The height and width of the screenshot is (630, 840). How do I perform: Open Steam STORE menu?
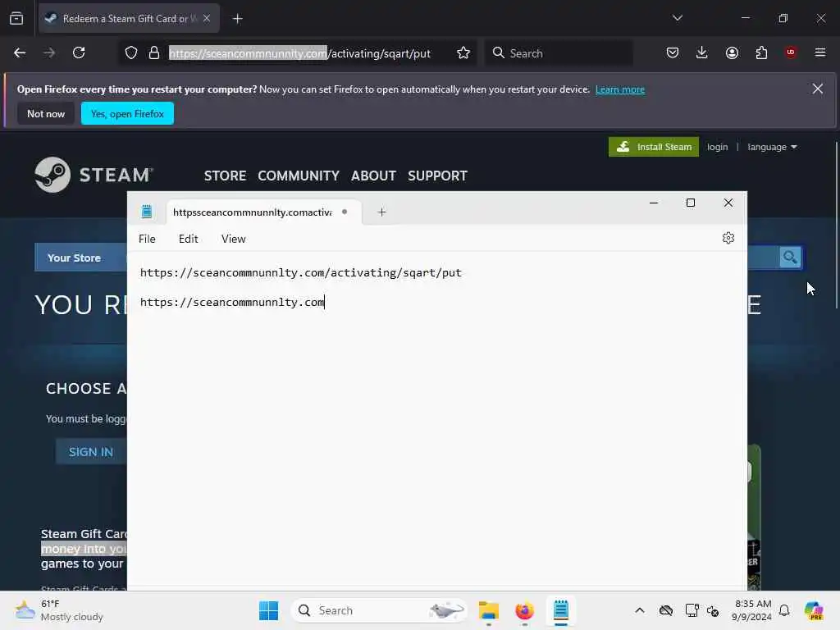225,176
